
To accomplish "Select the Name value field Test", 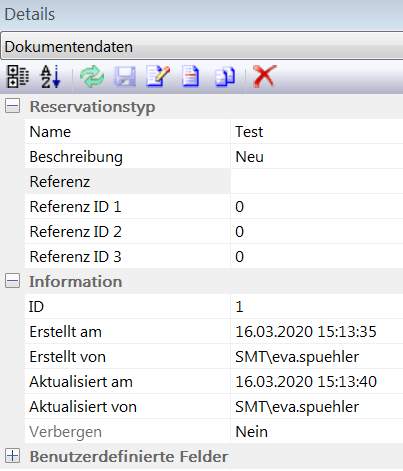I will [317, 132].
